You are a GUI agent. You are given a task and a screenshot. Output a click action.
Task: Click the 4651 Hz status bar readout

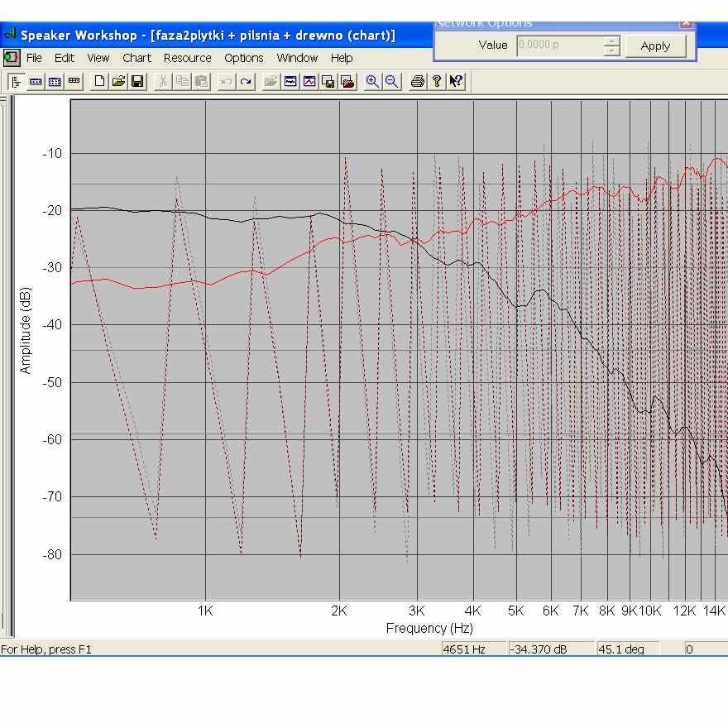click(x=472, y=649)
